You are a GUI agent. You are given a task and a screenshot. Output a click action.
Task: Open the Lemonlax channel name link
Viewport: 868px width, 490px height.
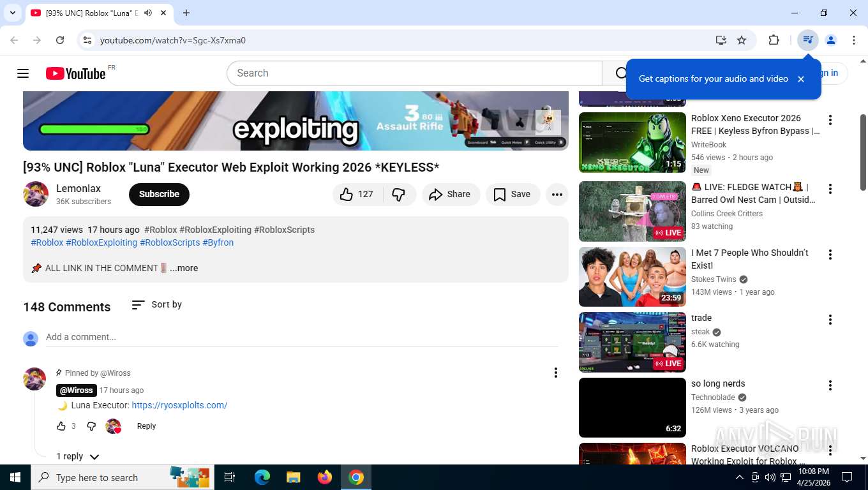click(79, 188)
